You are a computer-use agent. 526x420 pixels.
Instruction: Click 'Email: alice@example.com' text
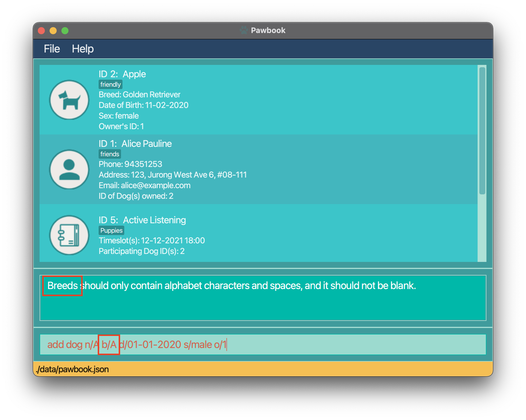(145, 185)
